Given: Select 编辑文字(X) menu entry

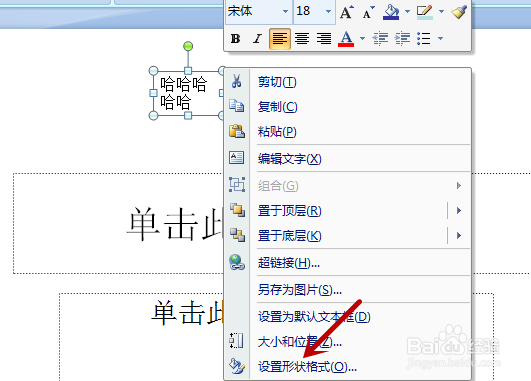Looking at the screenshot, I should pos(348,158).
